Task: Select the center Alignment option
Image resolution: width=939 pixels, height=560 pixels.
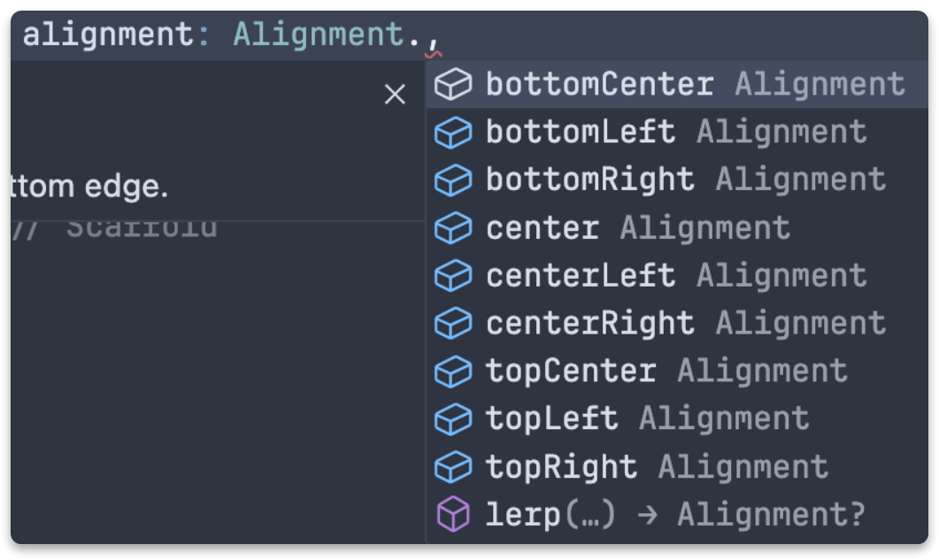Action: pos(543,228)
